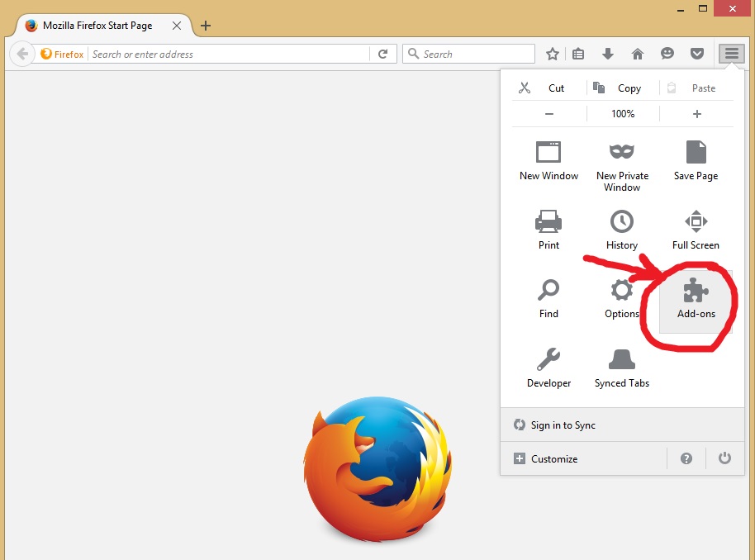The height and width of the screenshot is (560, 755).
Task: Bookmark this page with the star
Action: coord(553,54)
